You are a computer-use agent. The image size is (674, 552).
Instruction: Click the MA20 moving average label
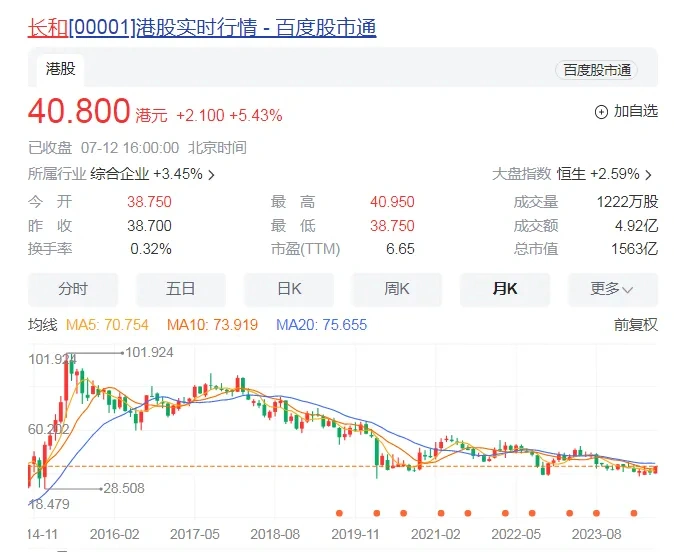321,325
